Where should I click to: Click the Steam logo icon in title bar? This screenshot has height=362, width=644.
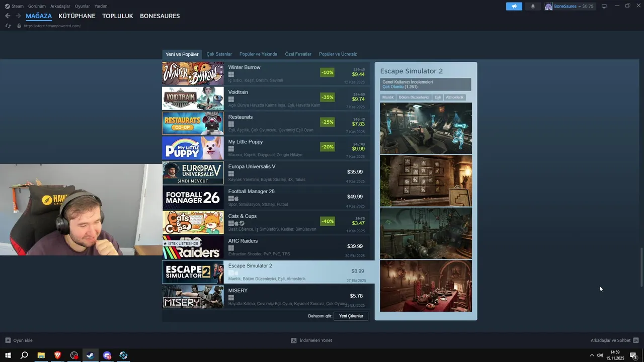pos(7,6)
